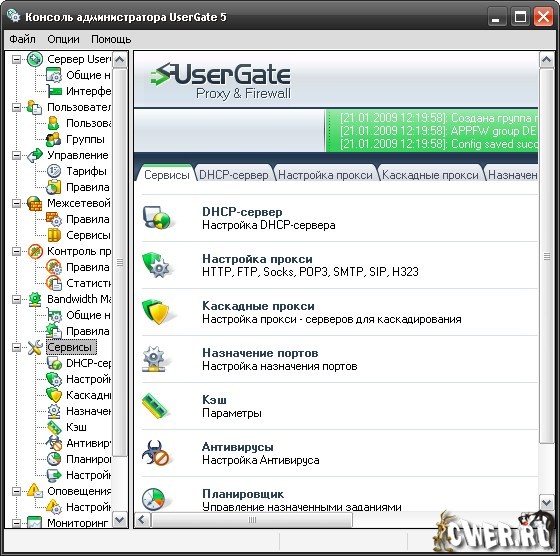Select the Сервер UserGate tree icon

(x=35, y=59)
